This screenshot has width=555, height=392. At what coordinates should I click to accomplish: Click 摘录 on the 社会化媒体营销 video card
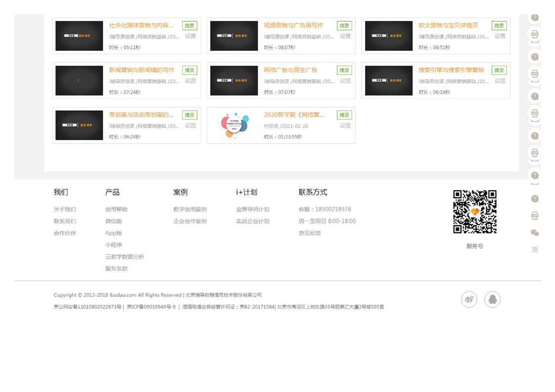tap(189, 26)
